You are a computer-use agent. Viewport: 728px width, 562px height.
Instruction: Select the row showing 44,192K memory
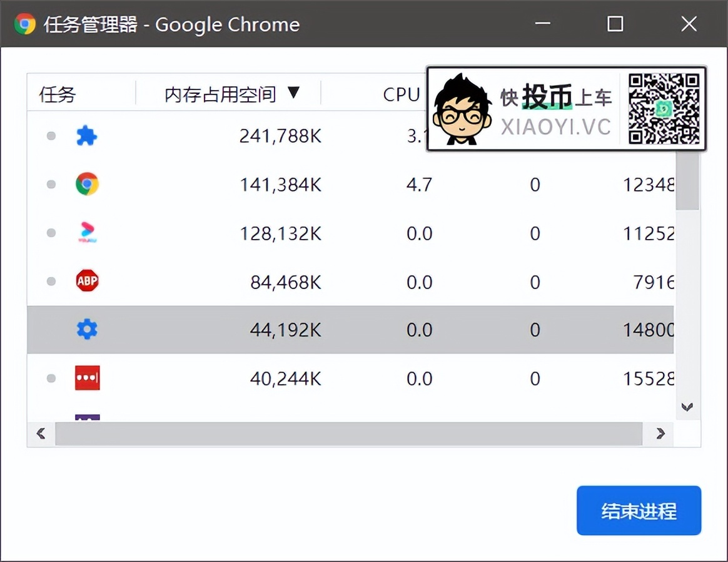pos(313,329)
